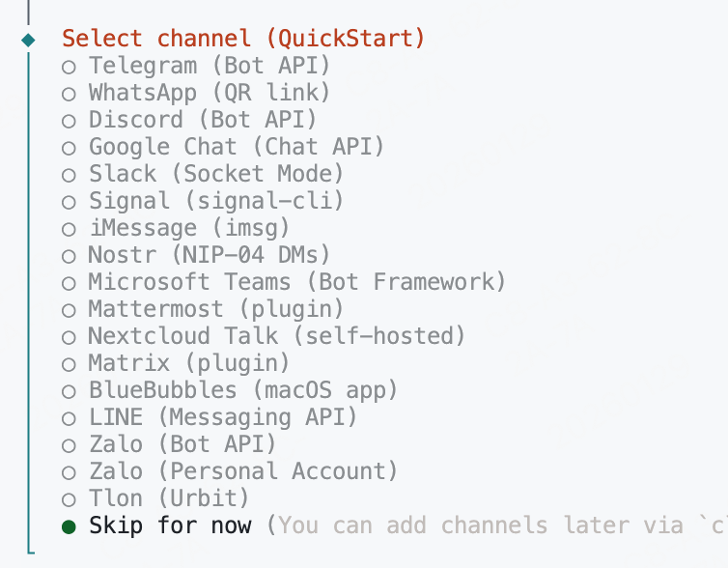Click the Select channel (QuickStart) heading
Viewport: 728px width, 568px height.
pyautogui.click(x=243, y=40)
